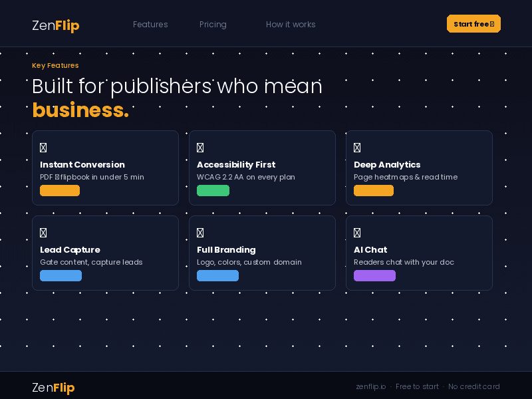Click the Instant Conversion feature icon
Viewport: 532px width, 399px height.
point(43,147)
